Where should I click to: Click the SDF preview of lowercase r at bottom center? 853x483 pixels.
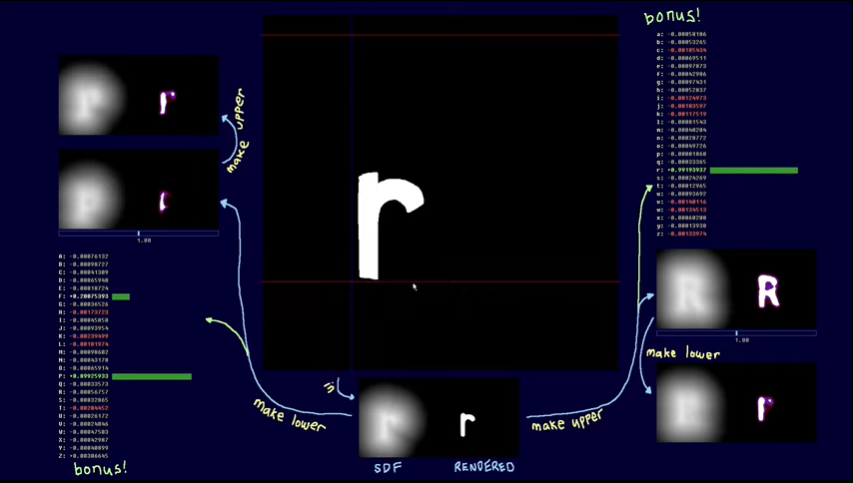[391, 418]
